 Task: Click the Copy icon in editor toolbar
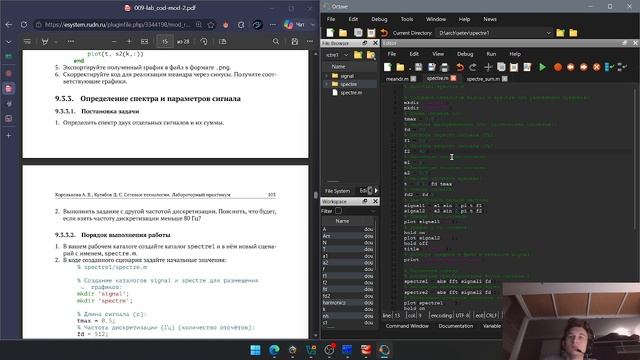pyautogui.click(x=501, y=67)
